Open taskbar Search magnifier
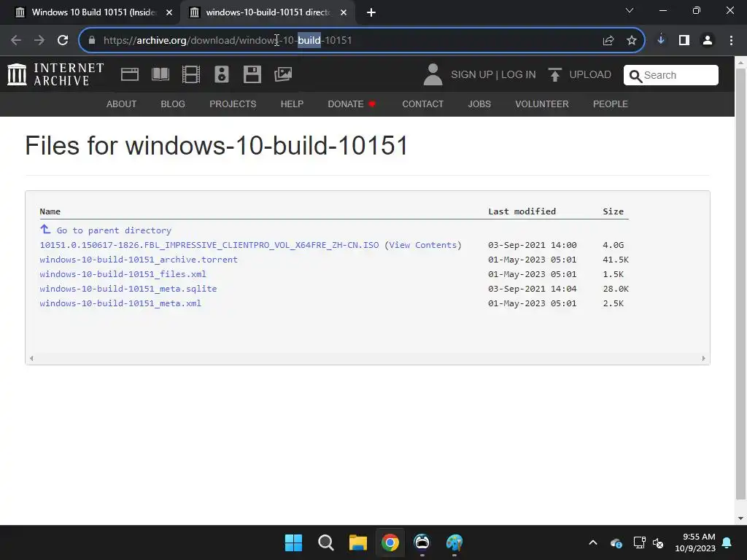The image size is (747, 560). tap(326, 542)
